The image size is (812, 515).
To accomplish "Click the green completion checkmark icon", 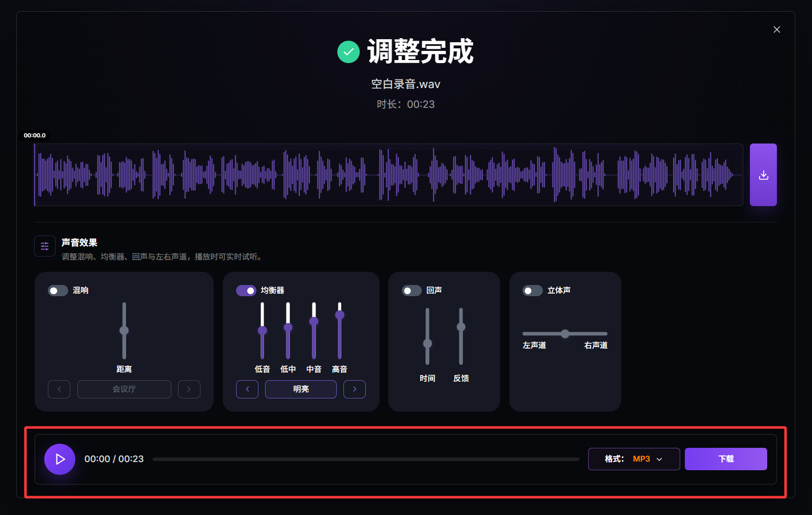I will click(x=349, y=52).
